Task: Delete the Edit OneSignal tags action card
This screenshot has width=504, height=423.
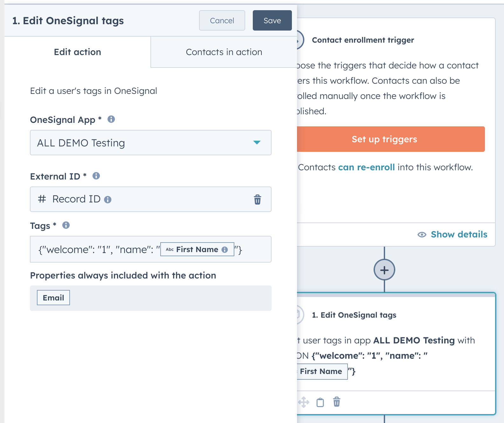Action: [x=337, y=402]
